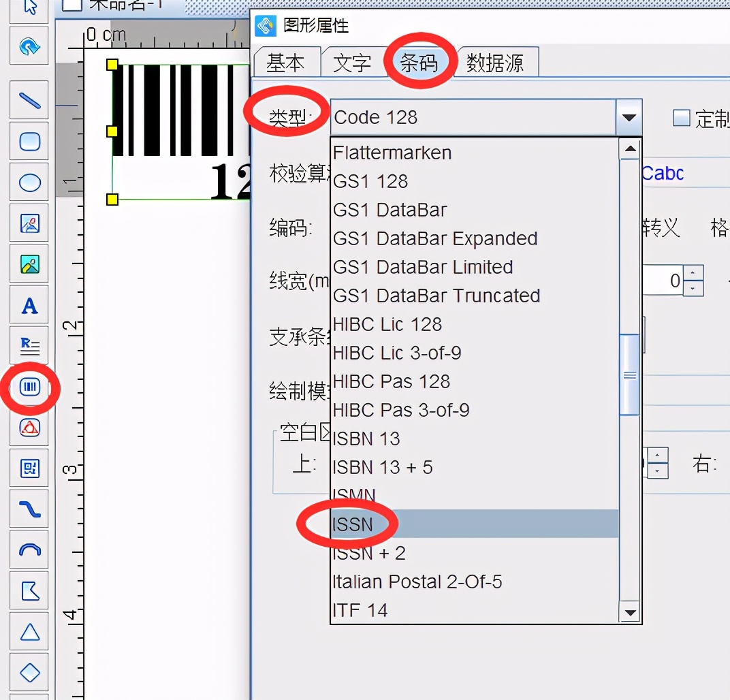The image size is (730, 700).
Task: Toggle the 定制 checkbox
Action: click(x=681, y=118)
